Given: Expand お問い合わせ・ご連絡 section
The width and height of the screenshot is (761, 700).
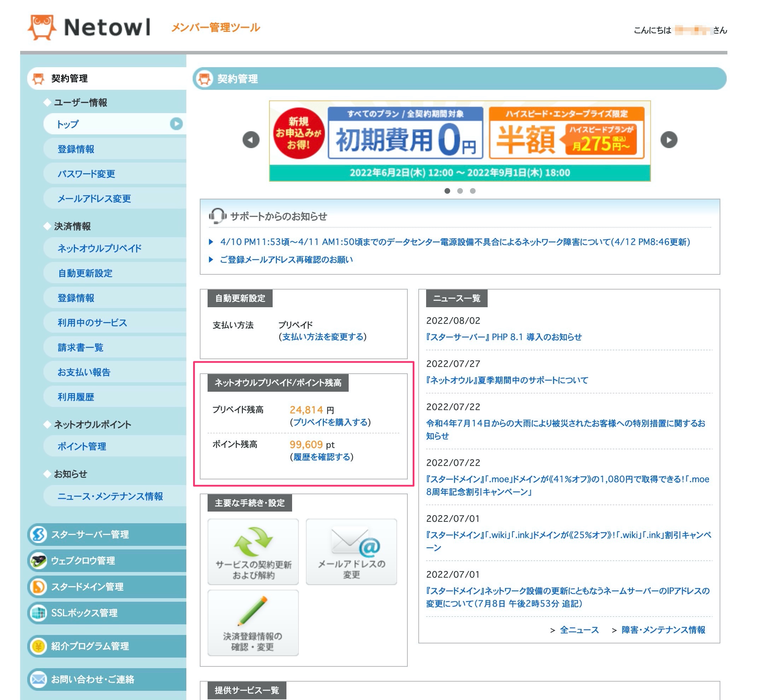Looking at the screenshot, I should (x=107, y=679).
